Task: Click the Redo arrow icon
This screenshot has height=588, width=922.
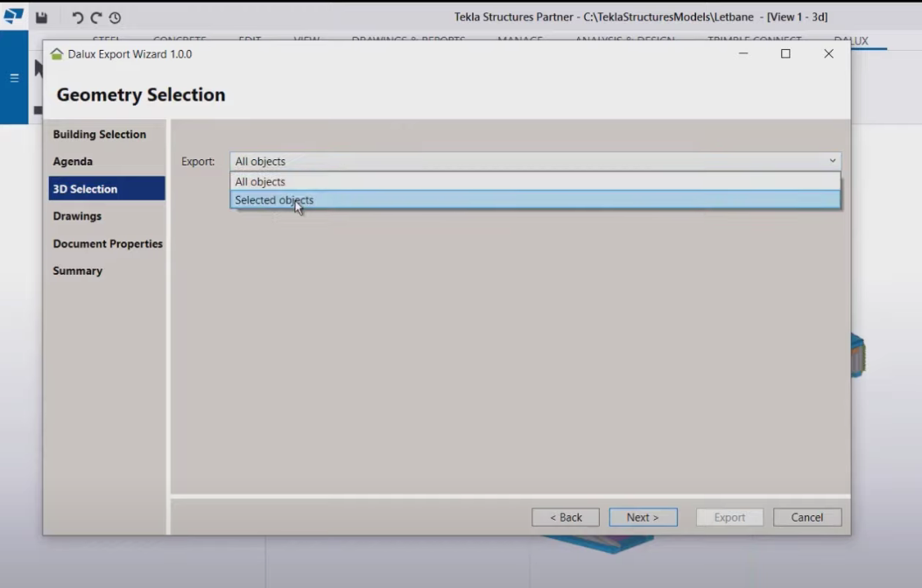Action: (95, 17)
